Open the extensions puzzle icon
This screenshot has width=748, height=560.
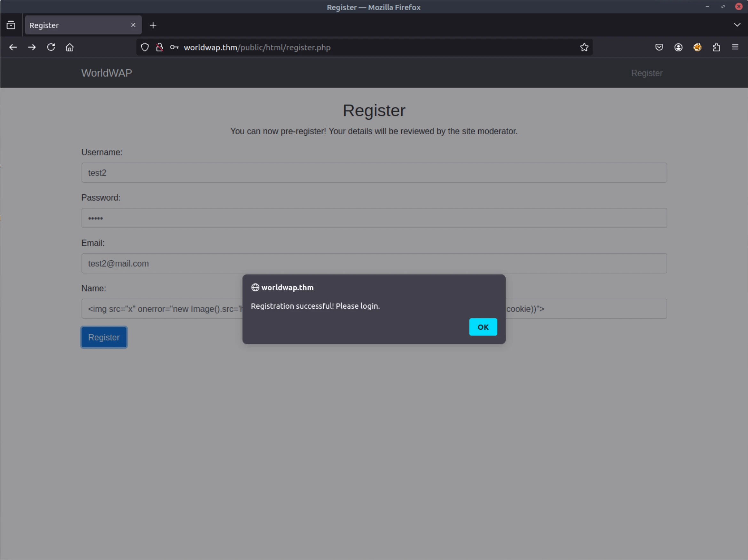pos(716,47)
